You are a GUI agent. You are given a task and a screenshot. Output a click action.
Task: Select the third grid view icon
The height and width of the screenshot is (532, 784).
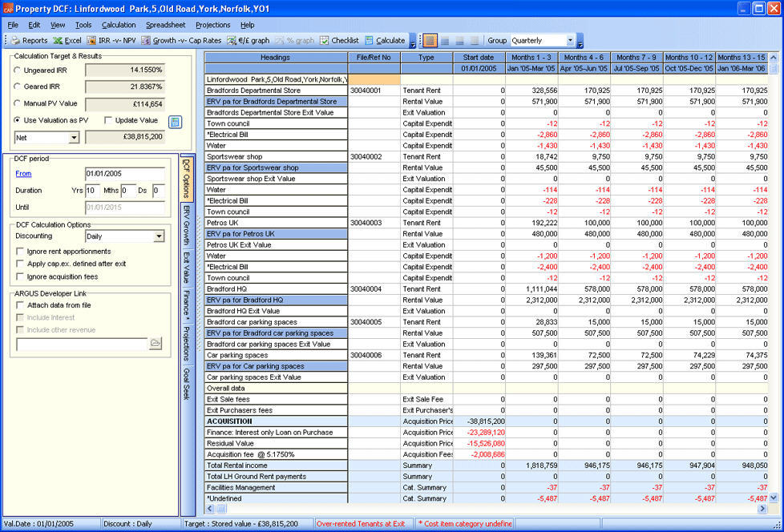459,41
